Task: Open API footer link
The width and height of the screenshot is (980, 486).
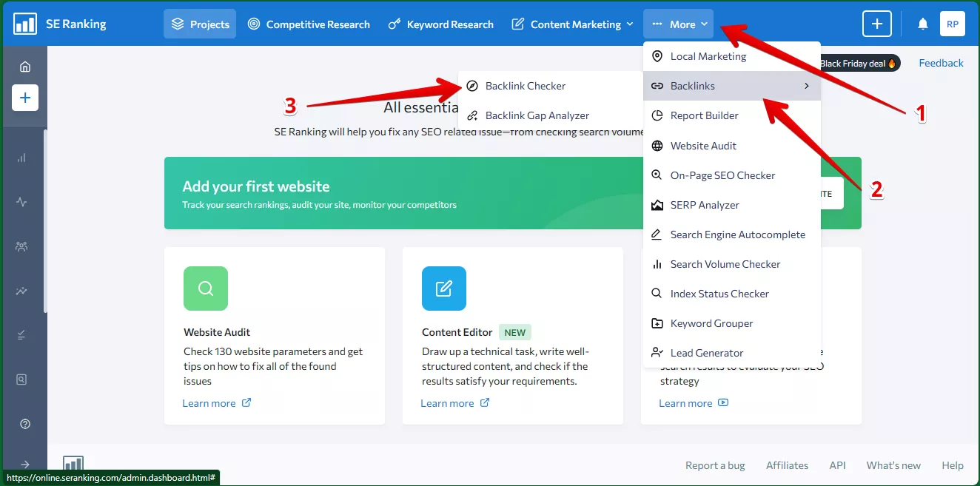Action: pyautogui.click(x=837, y=465)
